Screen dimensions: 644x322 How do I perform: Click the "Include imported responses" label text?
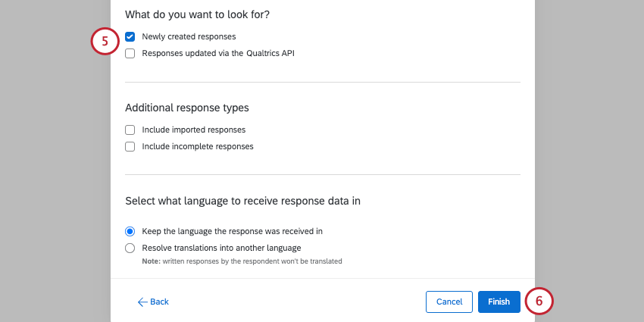point(194,130)
